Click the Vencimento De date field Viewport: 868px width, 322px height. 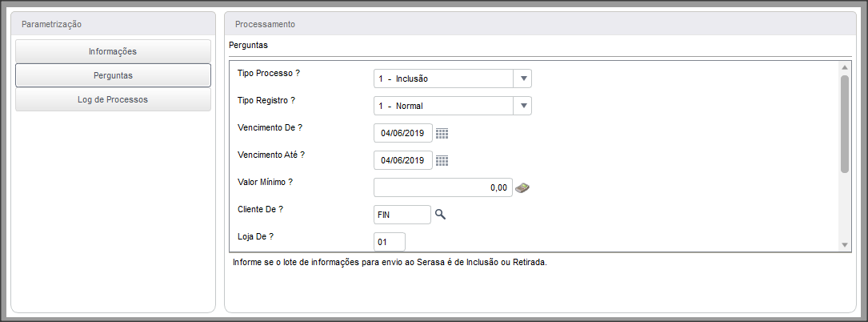point(403,133)
